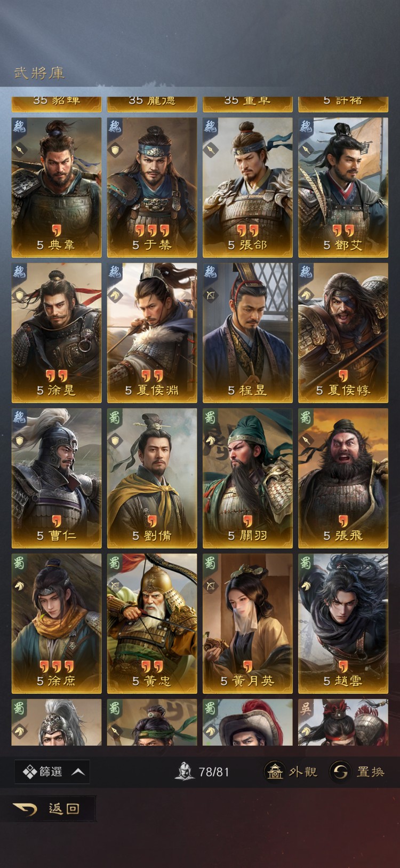The width and height of the screenshot is (400, 868).
Task: Click the 外觀 appearance button
Action: point(291,771)
